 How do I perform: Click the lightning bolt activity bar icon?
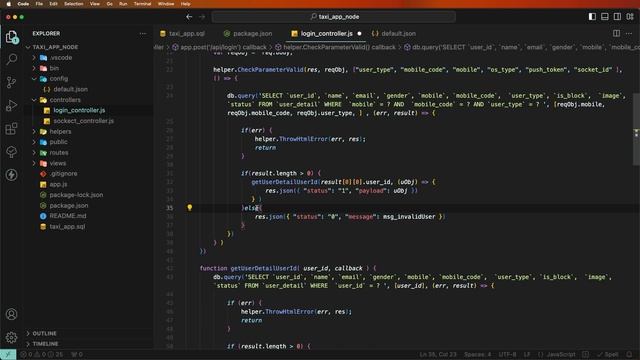(x=11, y=175)
